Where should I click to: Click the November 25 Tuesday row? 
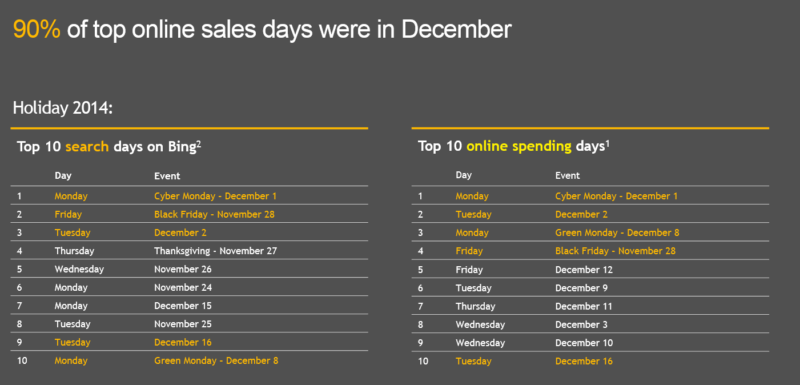(189, 324)
